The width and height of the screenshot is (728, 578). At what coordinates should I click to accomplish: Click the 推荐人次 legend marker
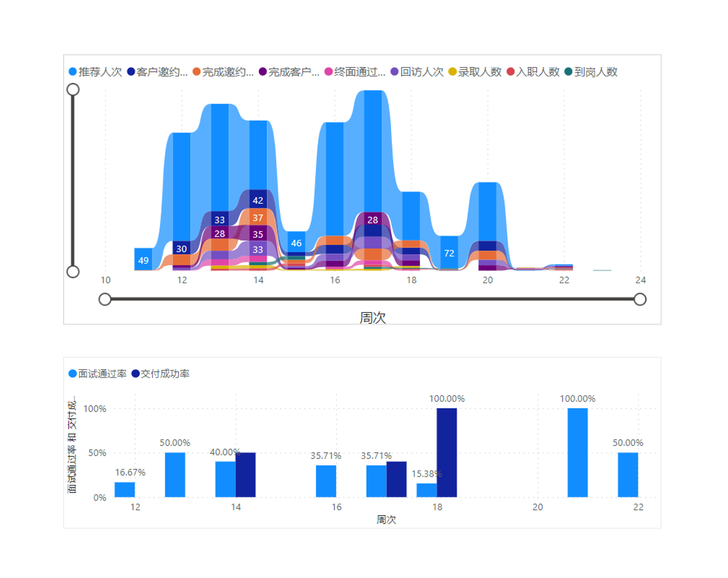point(73,72)
